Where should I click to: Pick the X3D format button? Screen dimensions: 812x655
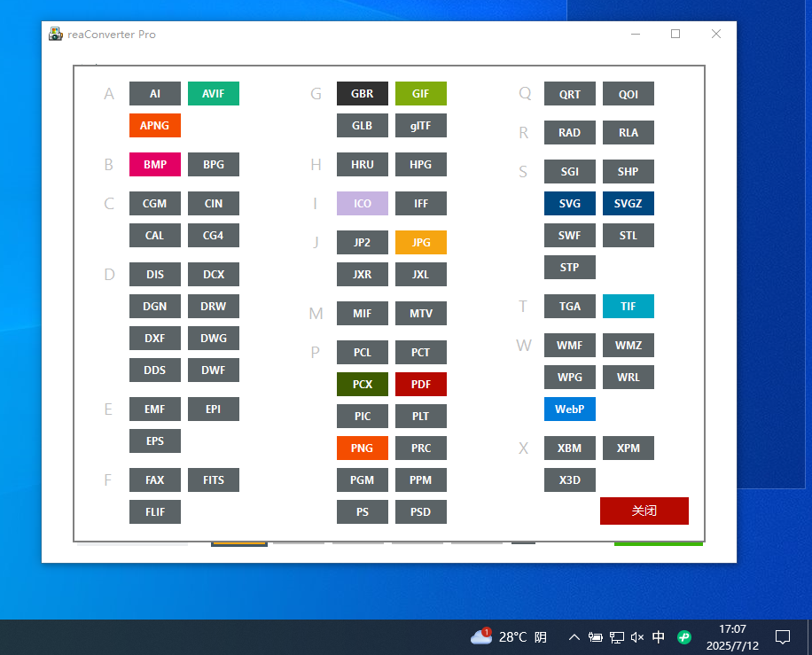click(x=570, y=480)
